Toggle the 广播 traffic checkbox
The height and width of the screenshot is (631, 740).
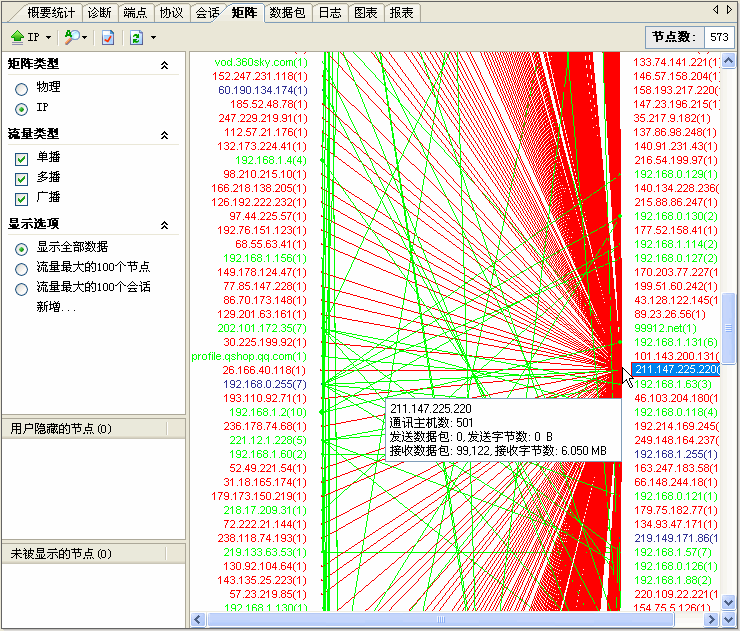tap(21, 198)
